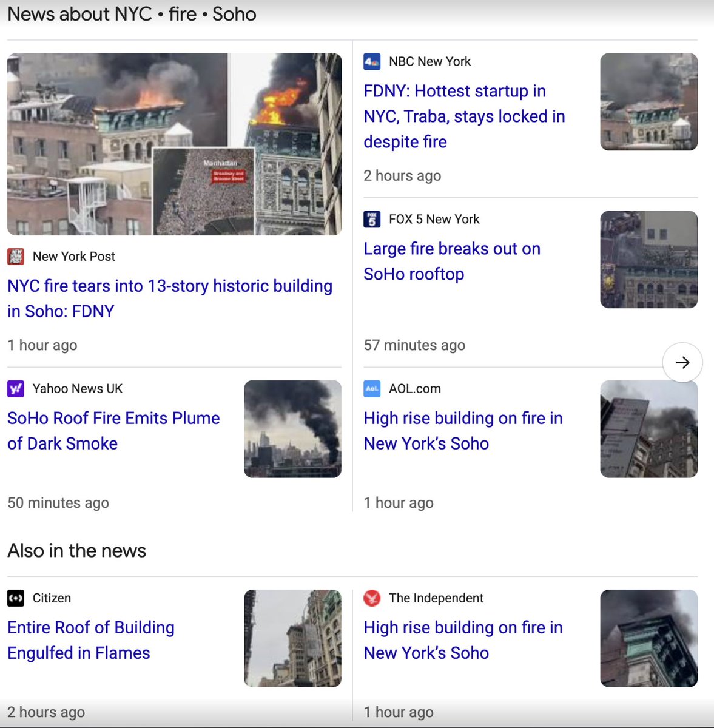Click the New York Post logo icon
The width and height of the screenshot is (714, 728).
point(16,256)
